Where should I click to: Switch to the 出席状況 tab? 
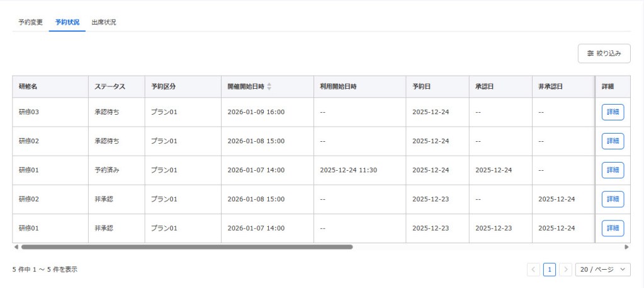103,22
